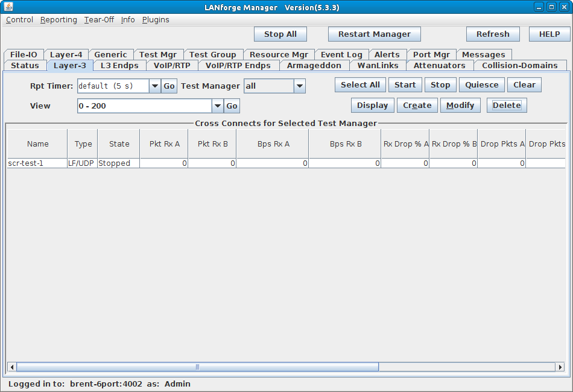
Task: Click the Quiesce button
Action: pyautogui.click(x=482, y=85)
